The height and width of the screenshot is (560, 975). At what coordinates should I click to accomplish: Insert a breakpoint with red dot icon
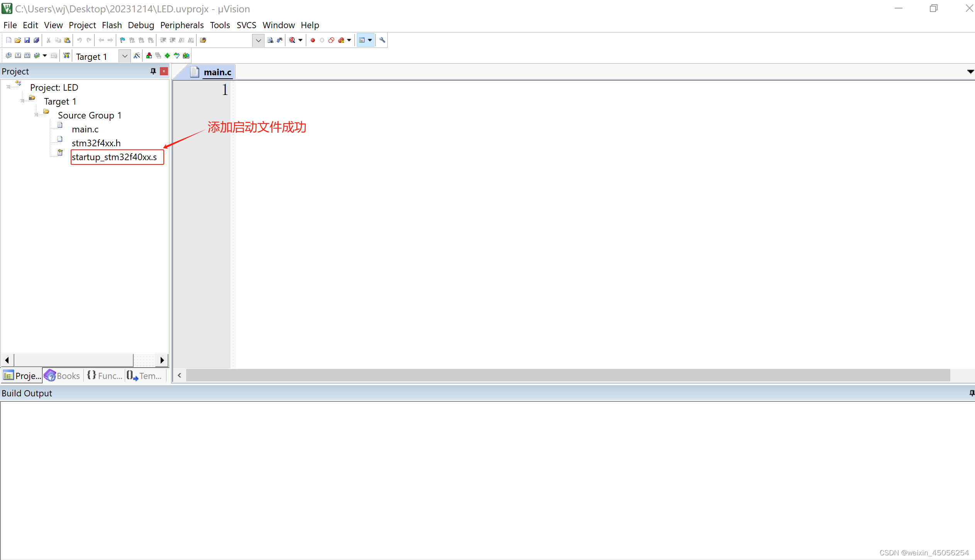[x=313, y=40]
